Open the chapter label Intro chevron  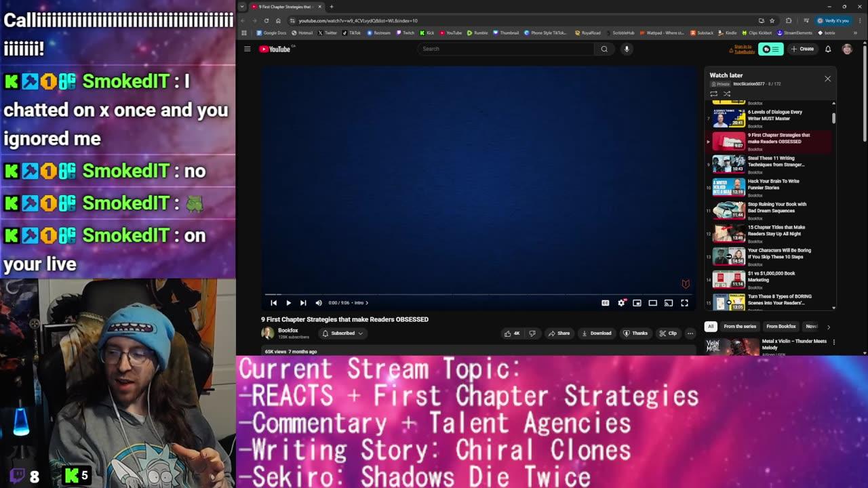coord(361,303)
